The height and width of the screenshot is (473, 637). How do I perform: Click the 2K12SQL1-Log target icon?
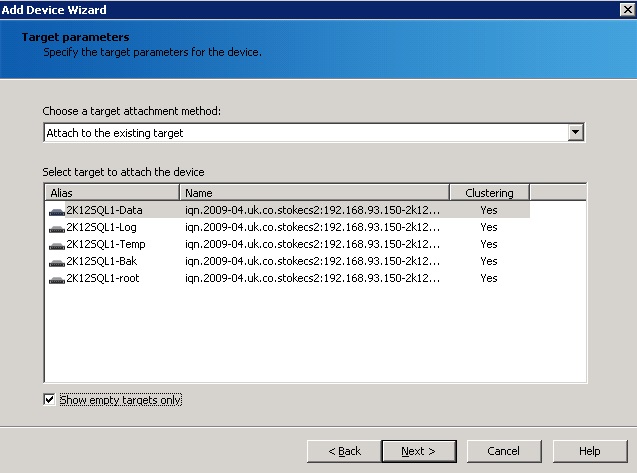tap(56, 228)
